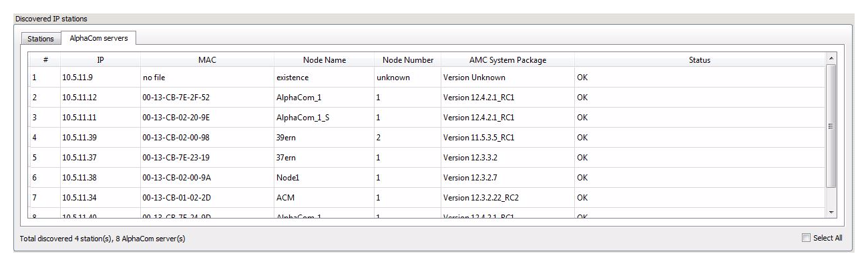Screen dimensions: 868x266
Task: Select node name 'AlphaCom_1_S'
Action: (x=324, y=118)
